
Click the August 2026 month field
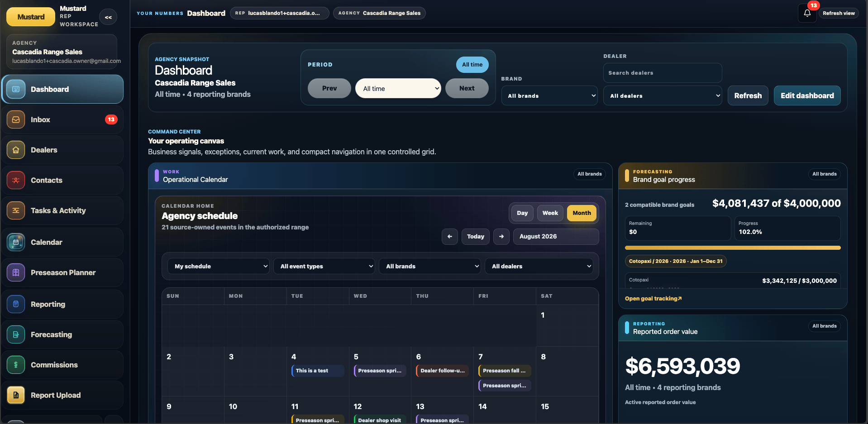pyautogui.click(x=556, y=237)
